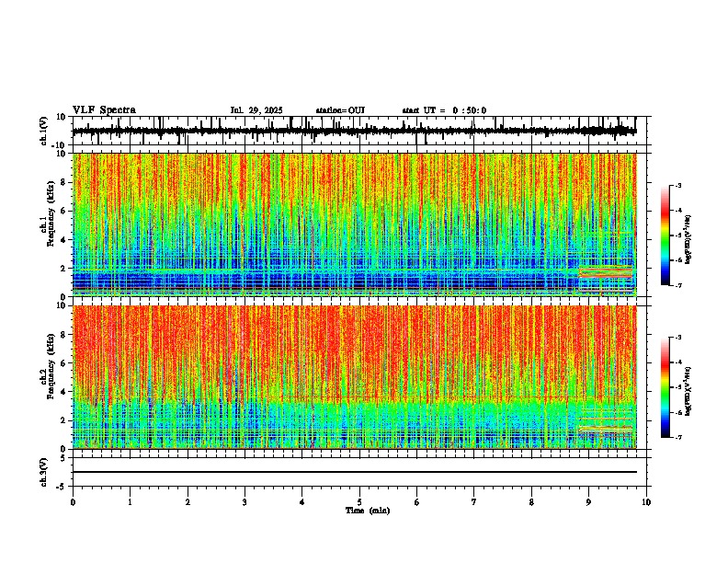Select the "Jul. 29, 2025" date text

tap(256, 110)
